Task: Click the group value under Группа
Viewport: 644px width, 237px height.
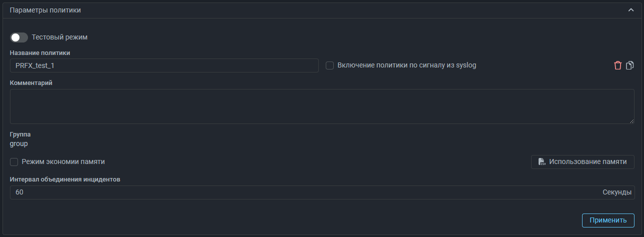Action: 19,143
